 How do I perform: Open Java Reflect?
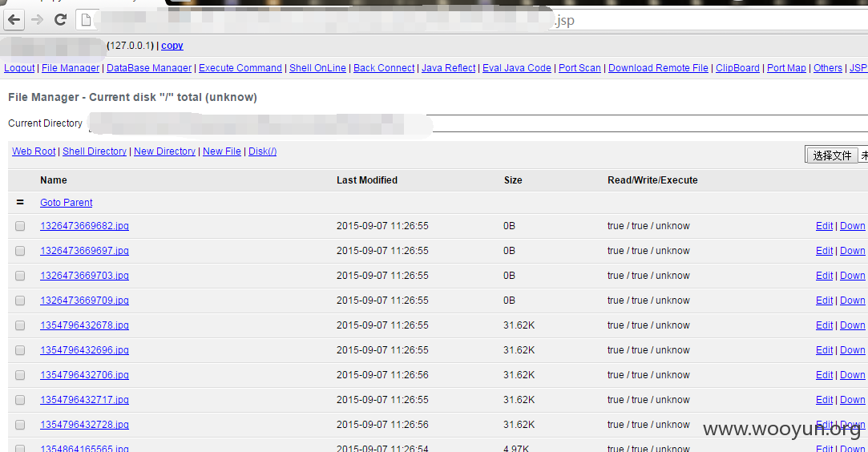pyautogui.click(x=448, y=68)
